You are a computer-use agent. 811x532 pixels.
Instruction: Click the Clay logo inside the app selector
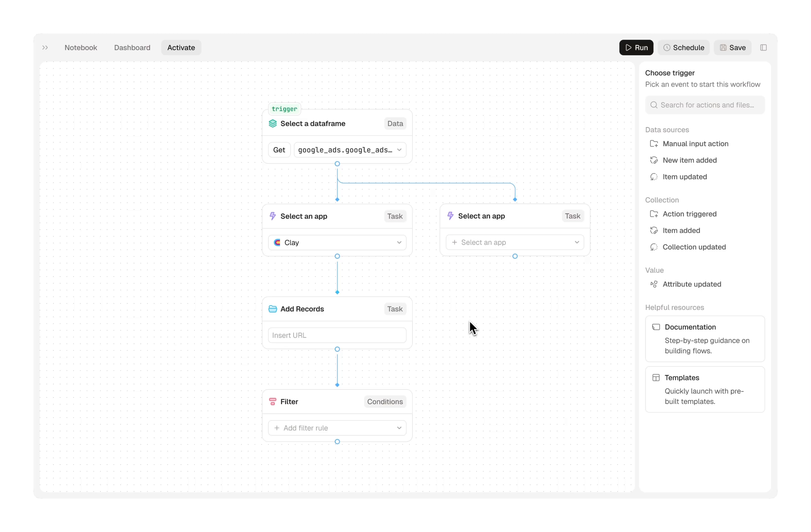277,242
